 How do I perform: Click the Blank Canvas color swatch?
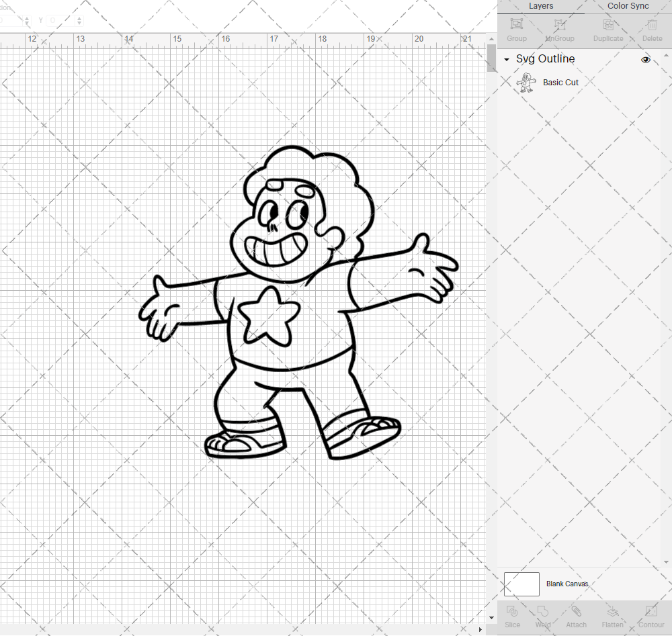pos(521,584)
